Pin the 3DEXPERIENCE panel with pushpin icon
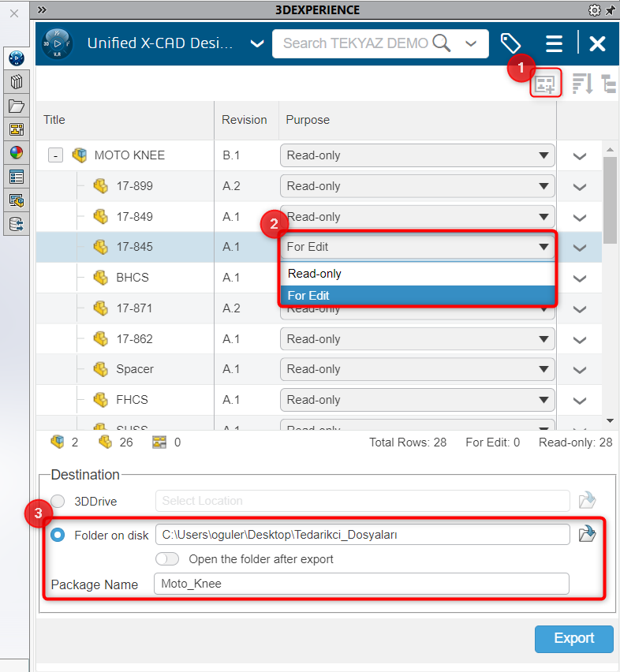620x672 pixels. (611, 9)
